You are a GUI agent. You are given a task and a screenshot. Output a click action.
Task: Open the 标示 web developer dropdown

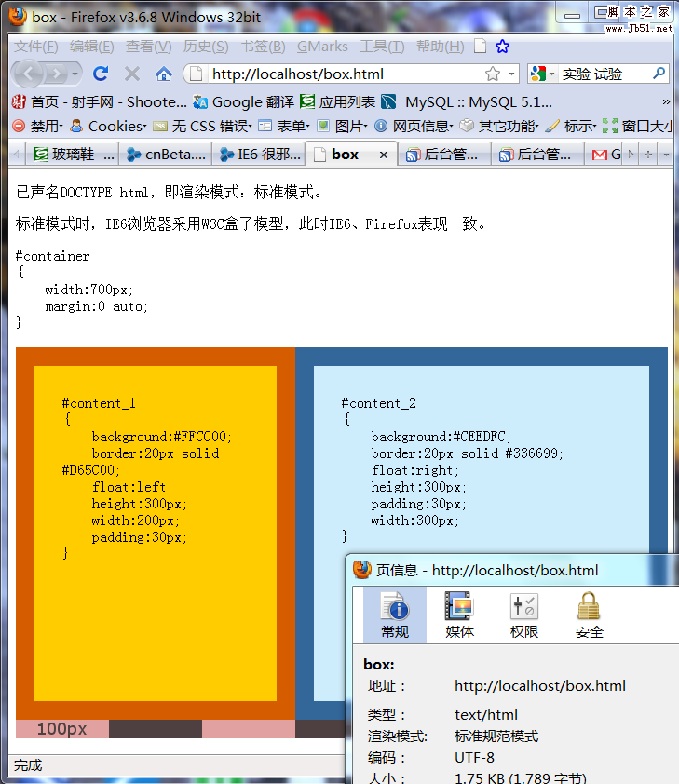(x=571, y=126)
